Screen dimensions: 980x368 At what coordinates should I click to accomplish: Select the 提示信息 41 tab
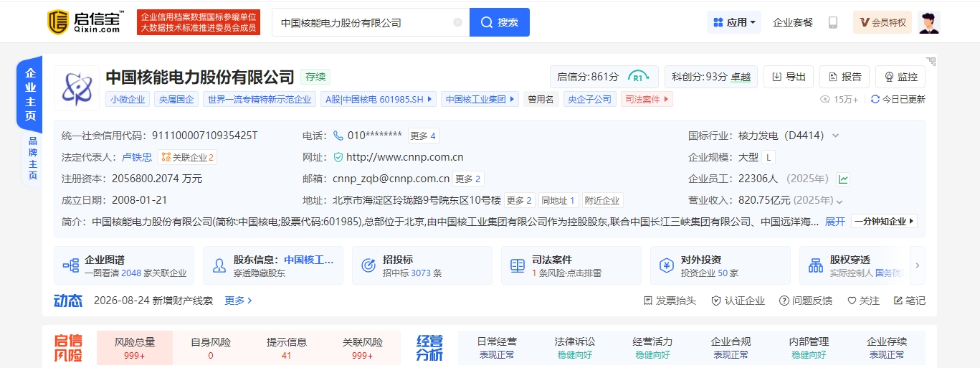(287, 349)
